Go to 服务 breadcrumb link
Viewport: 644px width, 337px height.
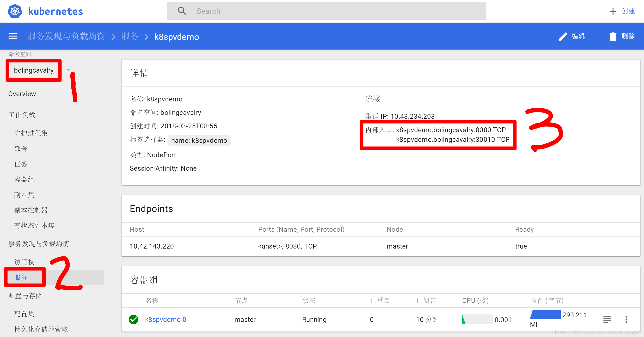tap(130, 37)
